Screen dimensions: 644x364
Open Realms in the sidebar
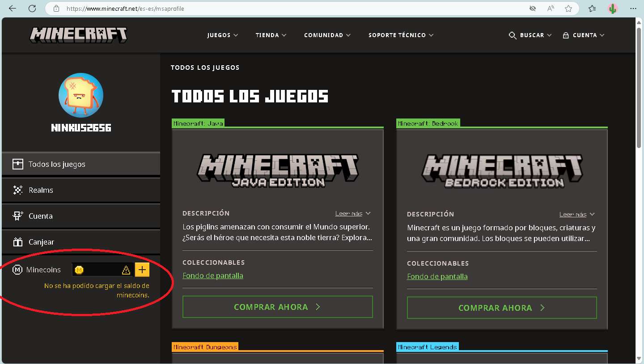(x=81, y=190)
